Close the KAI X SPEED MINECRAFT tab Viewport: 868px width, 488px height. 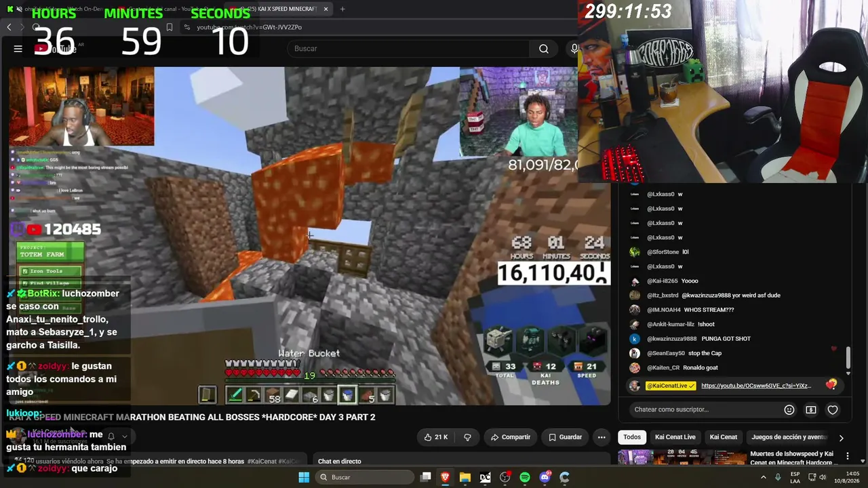pyautogui.click(x=326, y=9)
